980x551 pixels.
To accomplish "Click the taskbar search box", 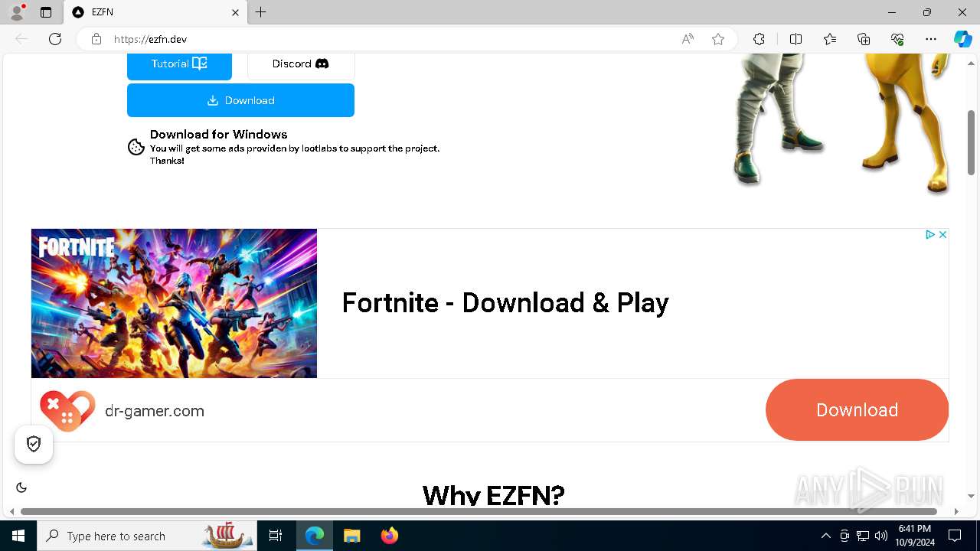I will coord(147,536).
